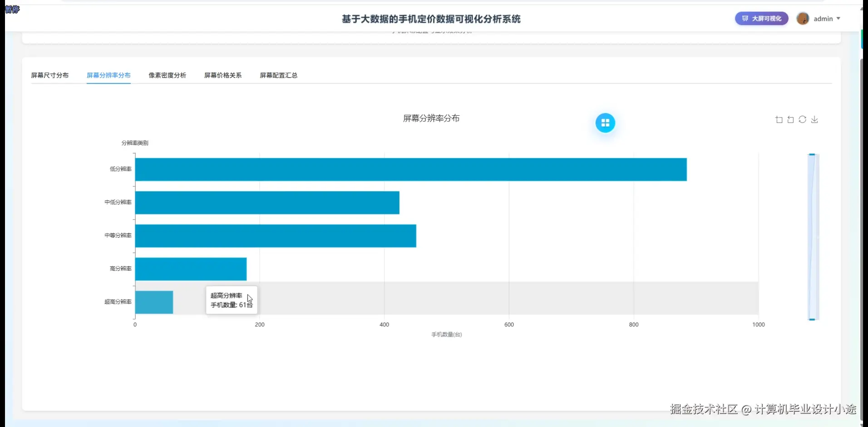
Task: Click the 手机数量(台) axis name
Action: pyautogui.click(x=447, y=334)
